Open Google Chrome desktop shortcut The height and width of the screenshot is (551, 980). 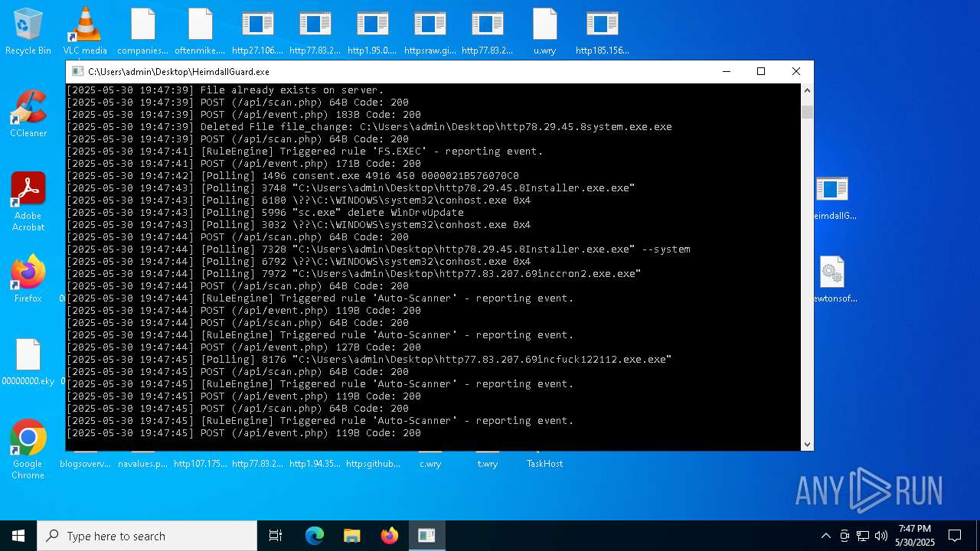point(28,450)
